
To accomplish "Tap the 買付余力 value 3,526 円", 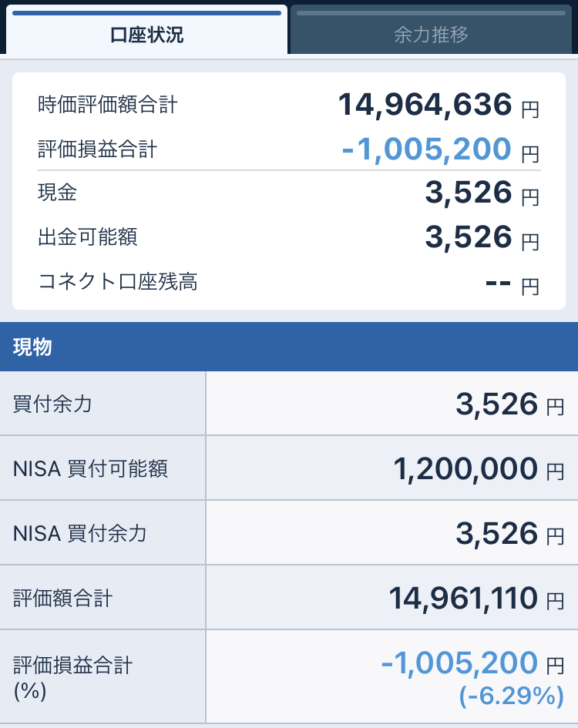I will (x=497, y=404).
